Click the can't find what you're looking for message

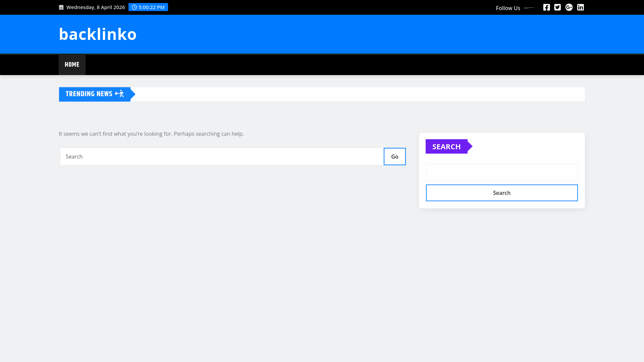[x=151, y=134]
